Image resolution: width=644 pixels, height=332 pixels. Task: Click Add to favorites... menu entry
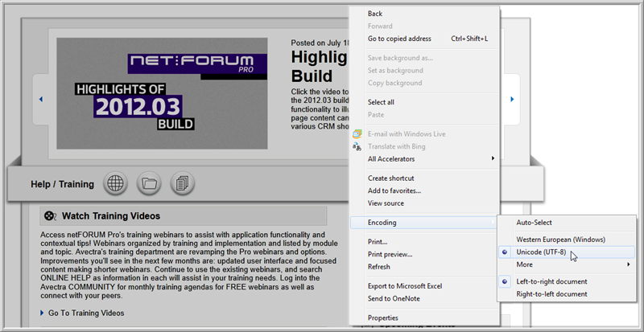click(x=424, y=191)
